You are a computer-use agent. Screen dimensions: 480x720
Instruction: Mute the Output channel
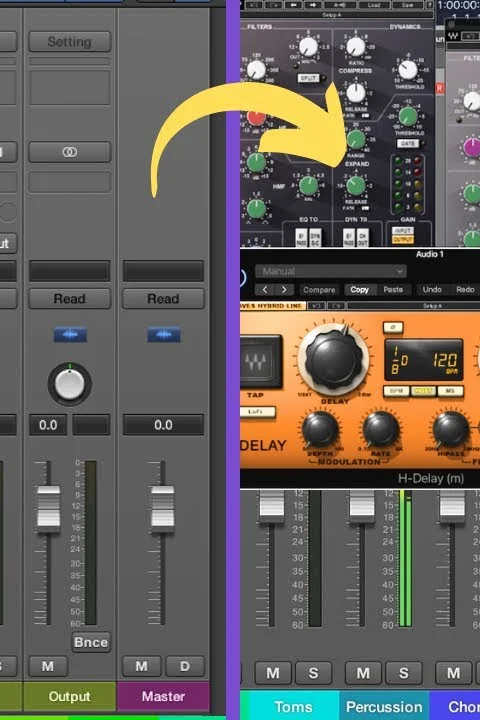tap(48, 666)
